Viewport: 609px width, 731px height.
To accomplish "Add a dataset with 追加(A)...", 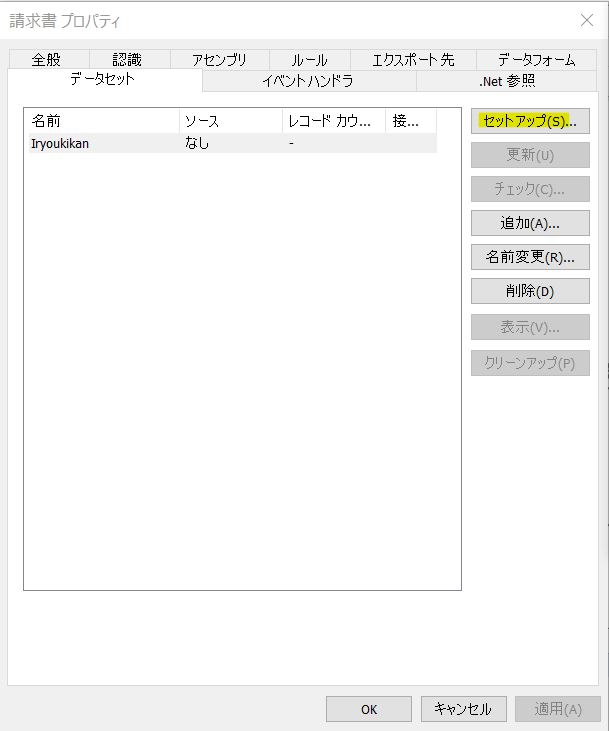I will point(530,223).
